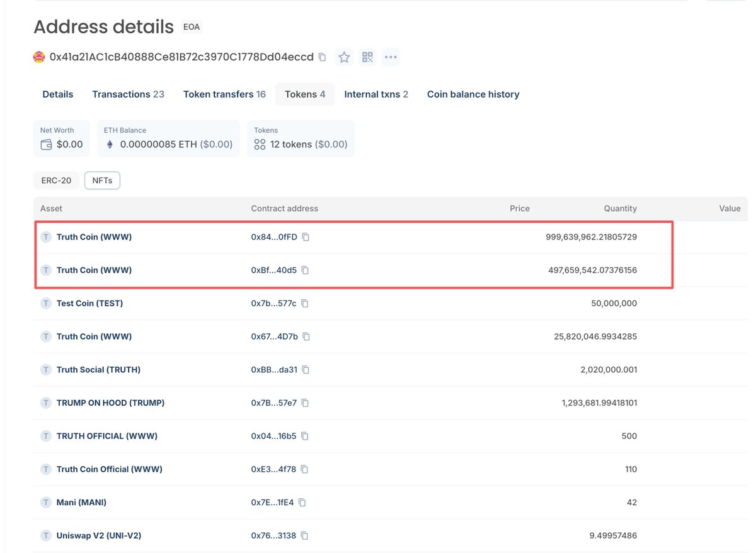Copy contract address 0x7B...57e7
756x553 pixels.
point(305,403)
